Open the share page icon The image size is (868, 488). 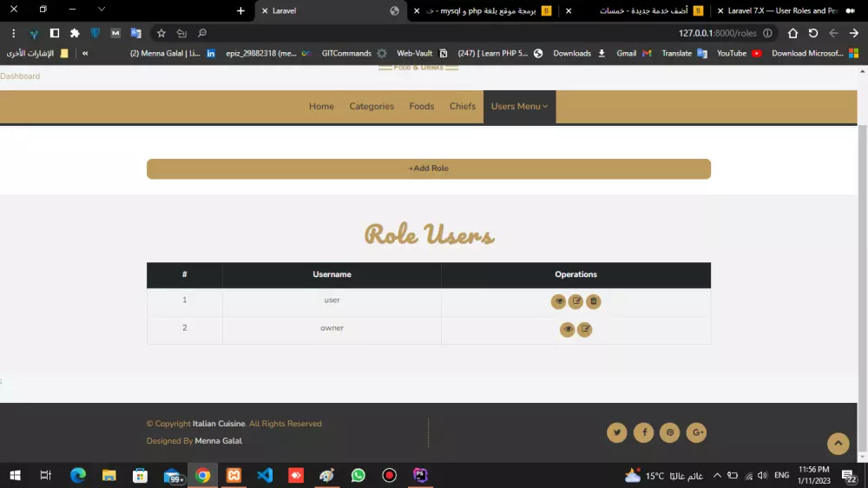click(x=181, y=33)
